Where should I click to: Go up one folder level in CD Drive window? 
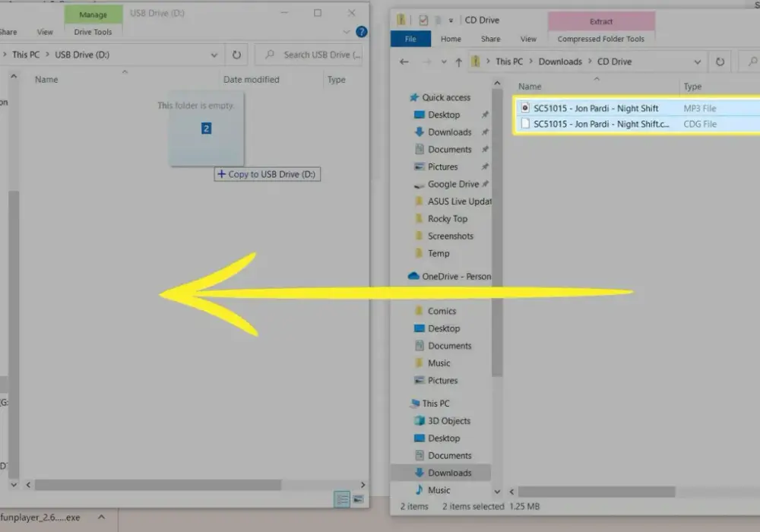[x=458, y=62]
